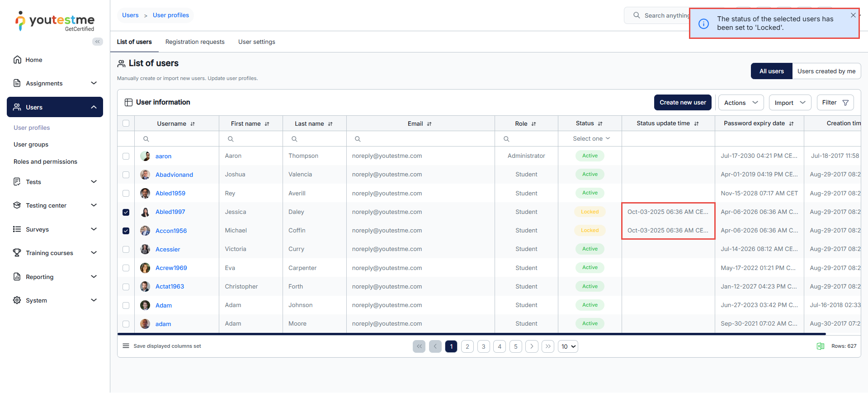Open the Accon1956 user profile link
The height and width of the screenshot is (393, 868).
pos(171,231)
